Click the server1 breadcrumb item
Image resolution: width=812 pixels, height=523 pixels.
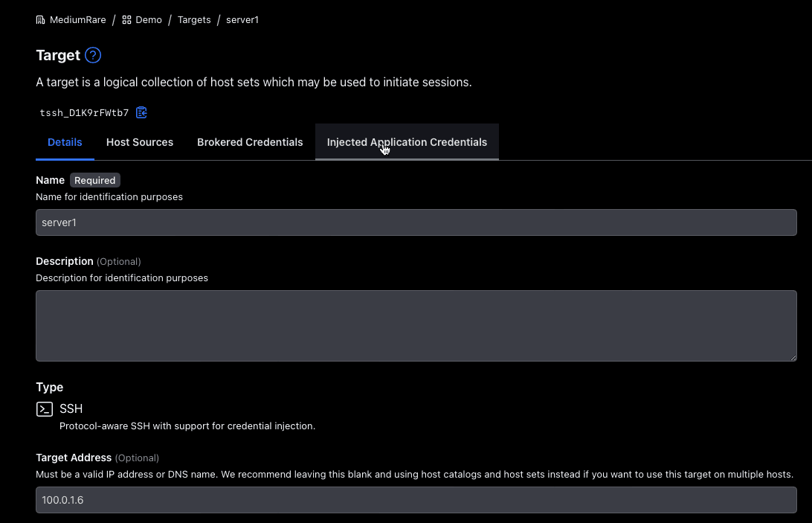[242, 20]
